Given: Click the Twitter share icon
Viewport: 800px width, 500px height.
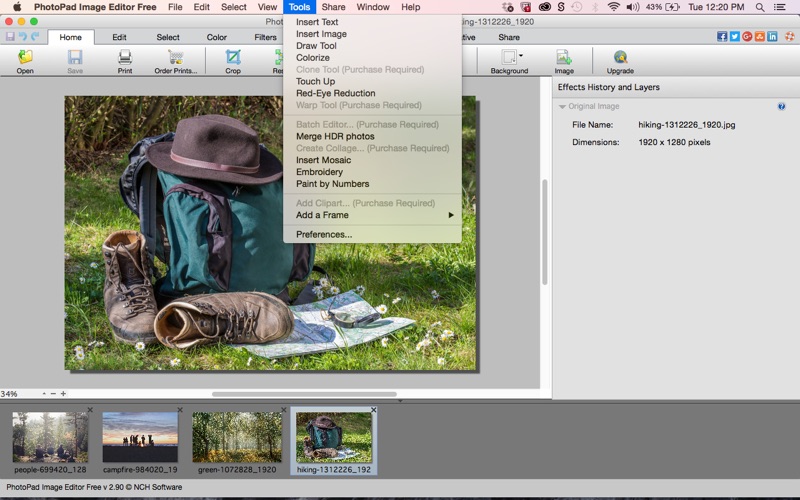Looking at the screenshot, I should [x=735, y=37].
